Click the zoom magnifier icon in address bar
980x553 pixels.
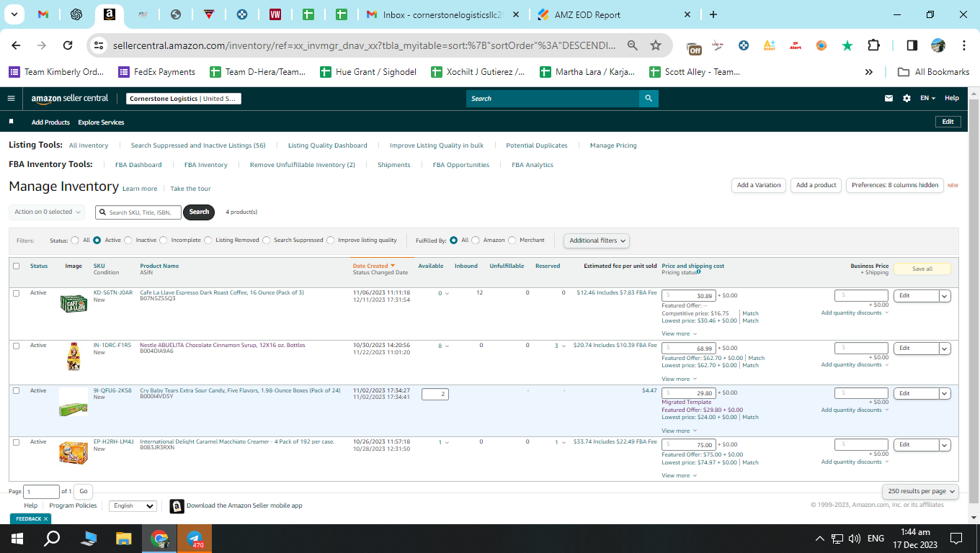[633, 45]
